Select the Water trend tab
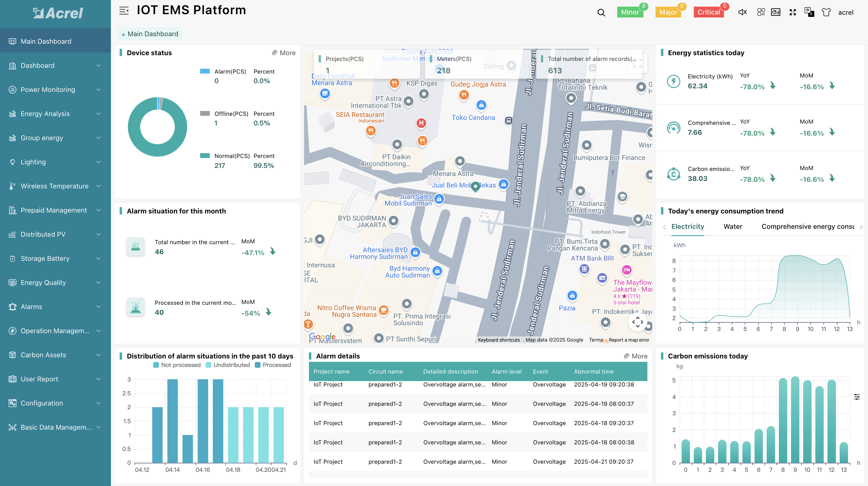868x486 pixels. pos(733,226)
